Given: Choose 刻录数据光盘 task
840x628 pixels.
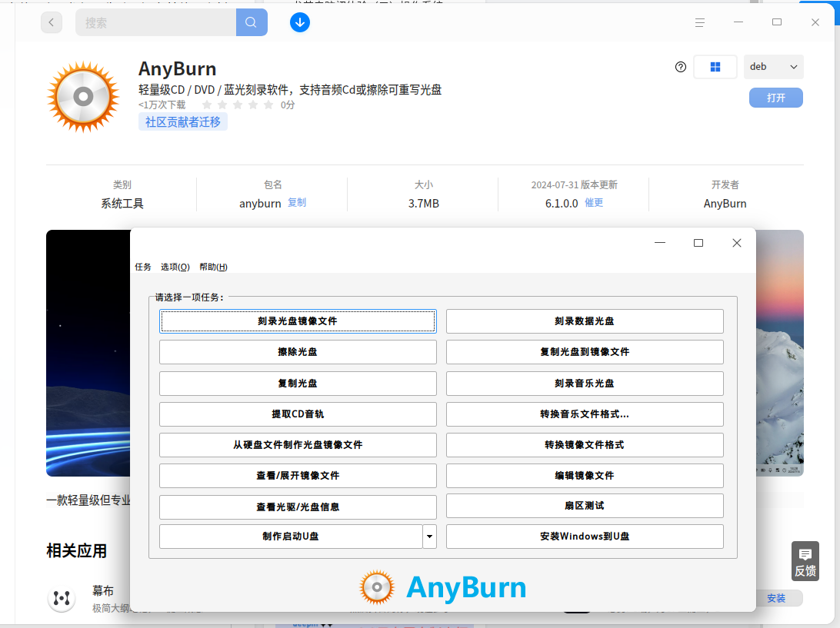Looking at the screenshot, I should [585, 321].
